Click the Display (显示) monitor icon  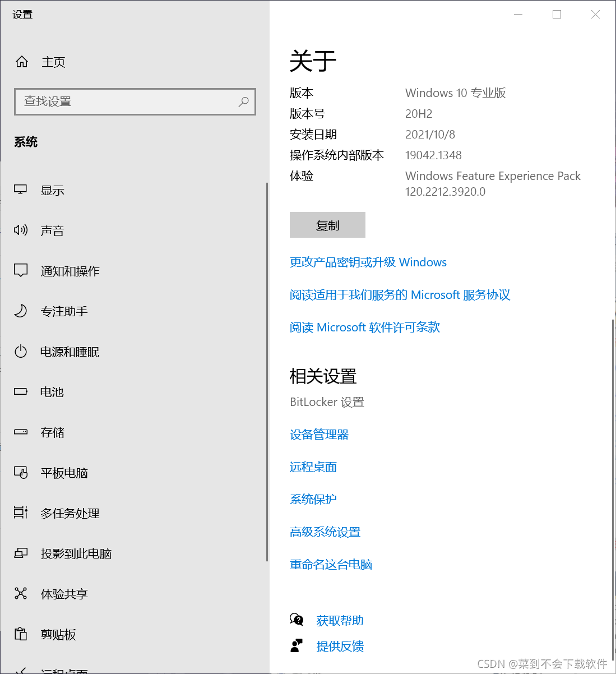pos(21,190)
